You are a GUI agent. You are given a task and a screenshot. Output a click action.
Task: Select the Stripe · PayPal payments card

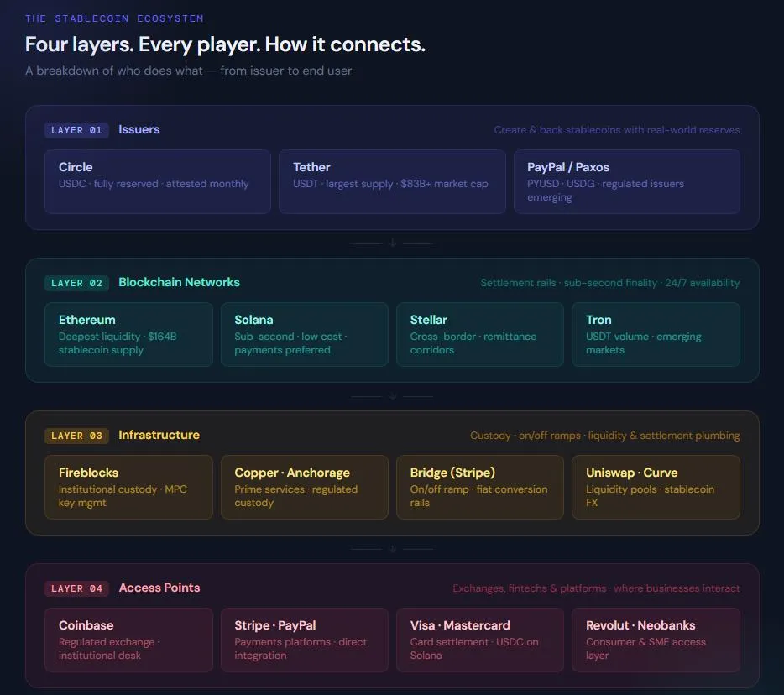point(304,640)
